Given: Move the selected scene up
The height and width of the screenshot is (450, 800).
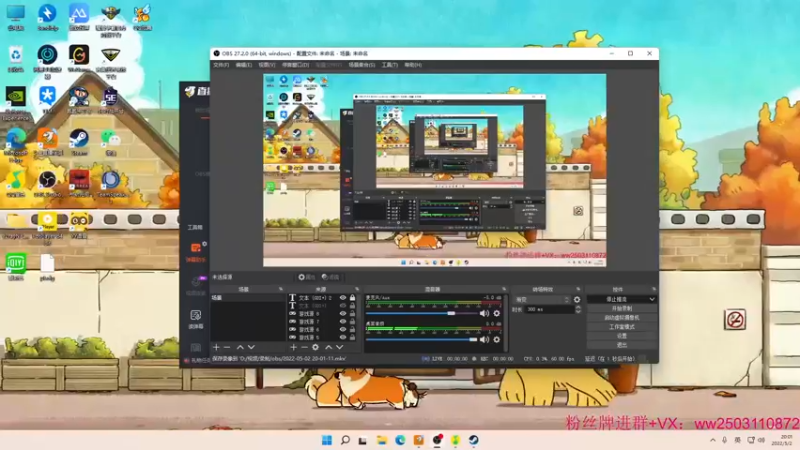Looking at the screenshot, I should [x=240, y=347].
